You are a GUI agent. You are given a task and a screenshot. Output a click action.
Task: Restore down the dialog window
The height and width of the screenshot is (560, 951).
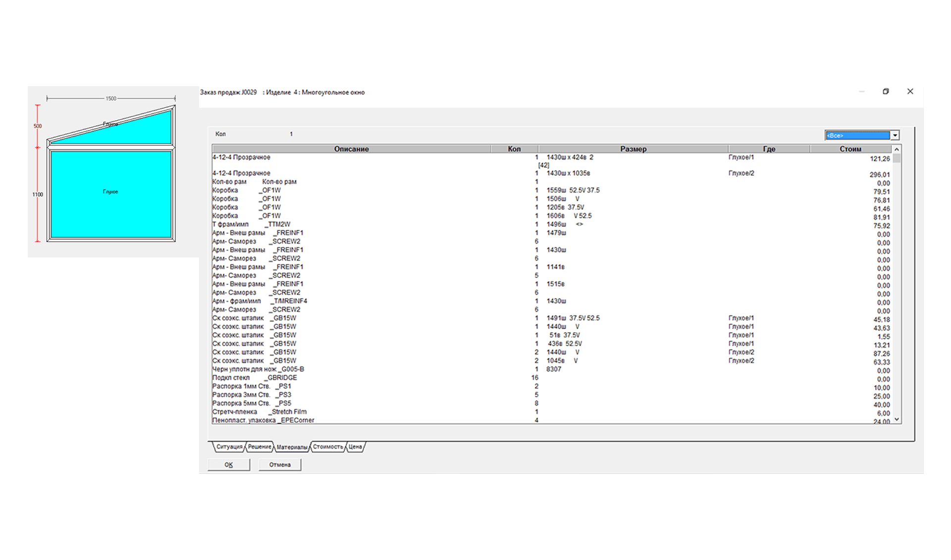(886, 92)
